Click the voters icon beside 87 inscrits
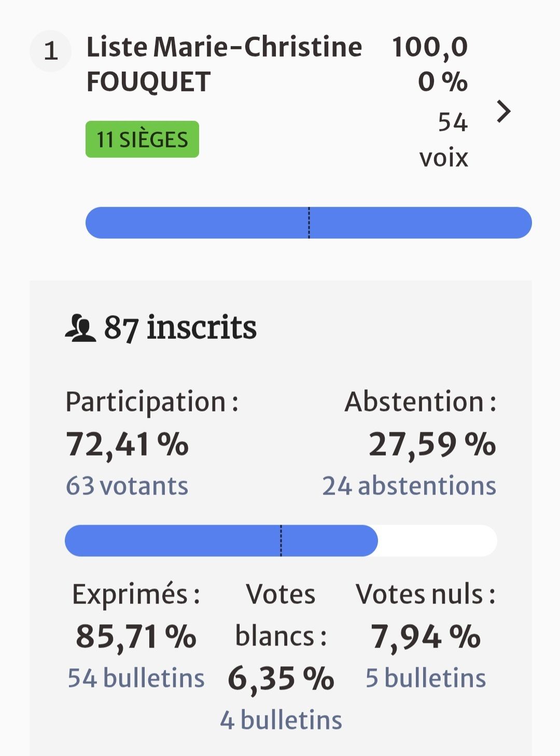Image resolution: width=560 pixels, height=756 pixels. pos(80,328)
